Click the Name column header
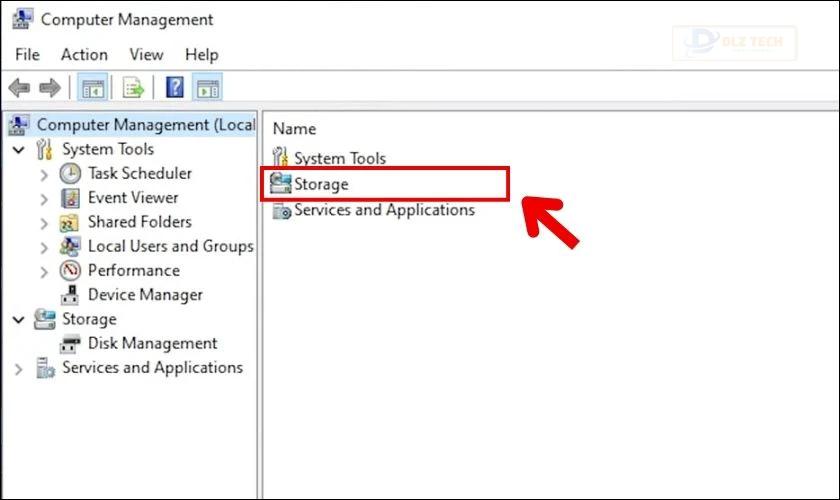Image resolution: width=840 pixels, height=500 pixels. click(294, 129)
